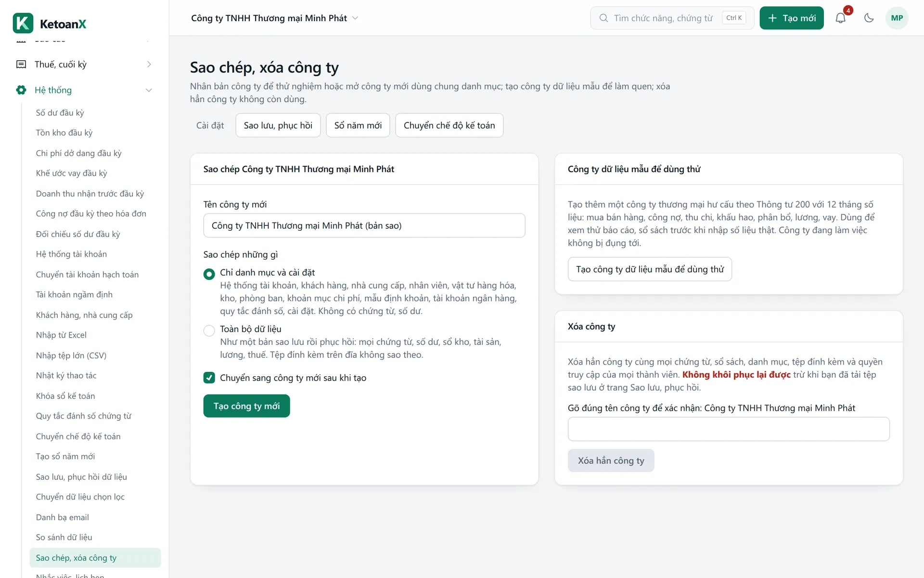Click the KetoanX logo icon
924x578 pixels.
(x=23, y=23)
